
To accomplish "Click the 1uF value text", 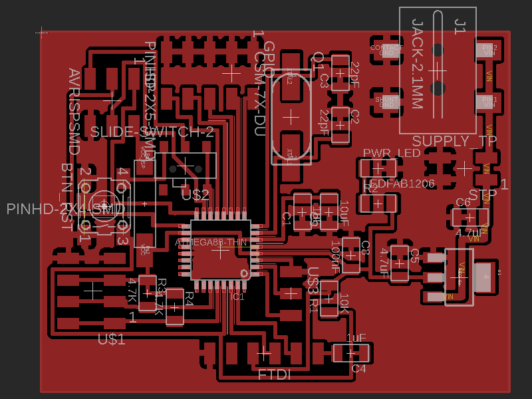I will coord(356,338).
